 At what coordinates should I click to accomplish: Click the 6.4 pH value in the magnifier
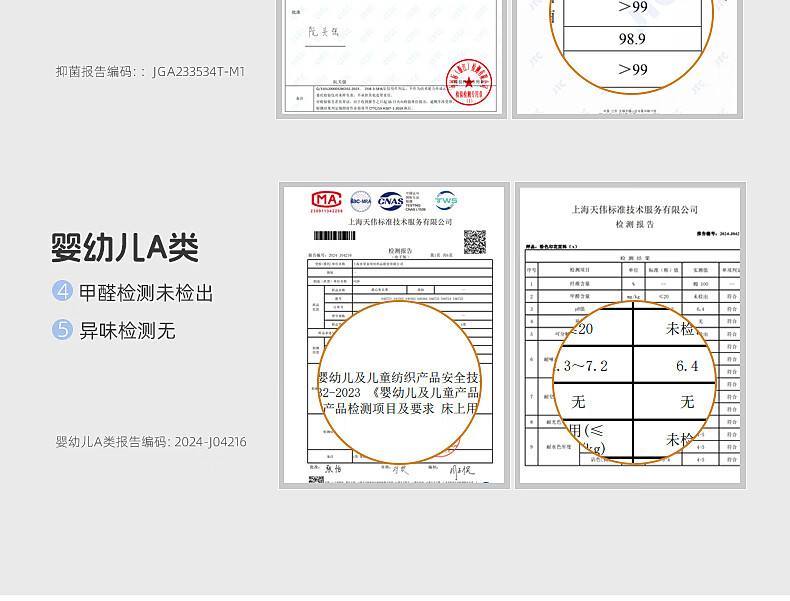[687, 366]
